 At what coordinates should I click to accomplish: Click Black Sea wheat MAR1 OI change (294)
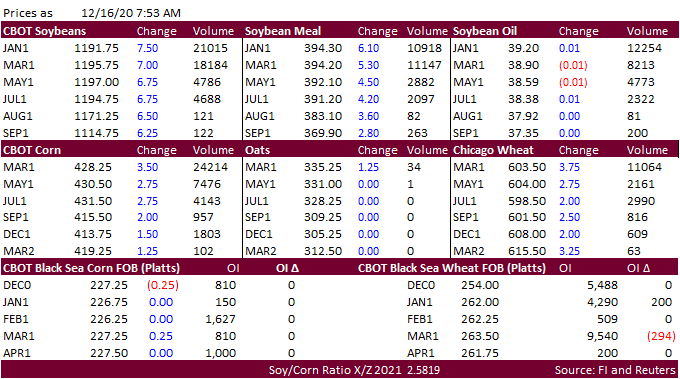[661, 336]
